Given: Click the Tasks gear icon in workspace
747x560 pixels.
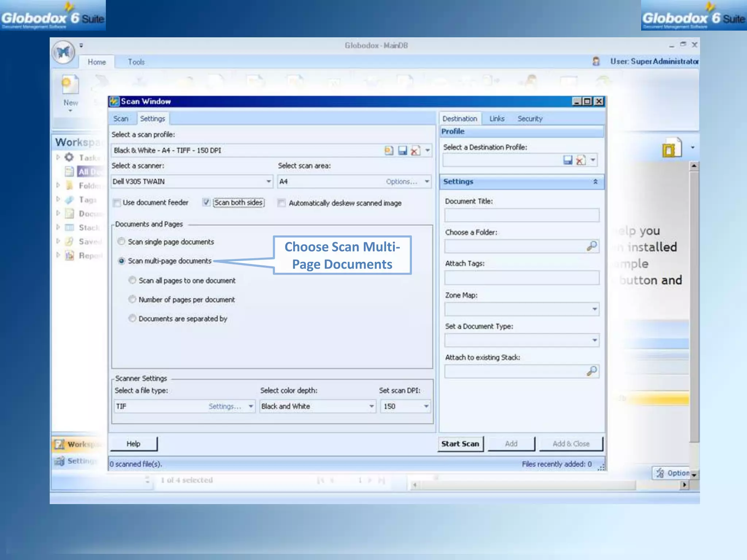Looking at the screenshot, I should [69, 157].
